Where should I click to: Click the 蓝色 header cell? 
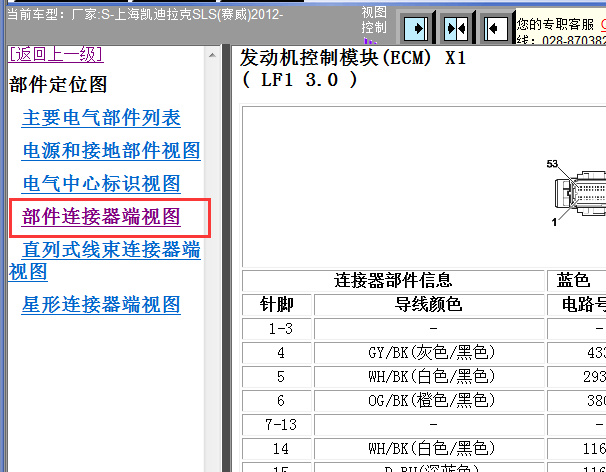pyautogui.click(x=577, y=280)
